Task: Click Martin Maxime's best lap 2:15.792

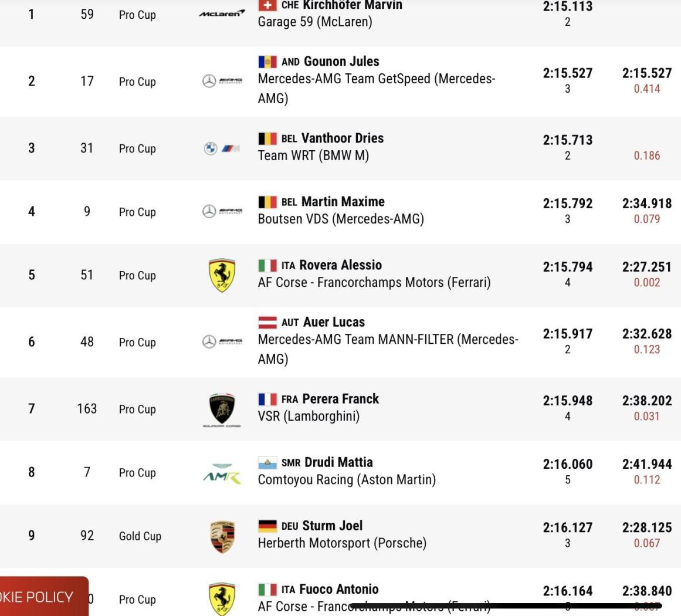Action: 568,204
